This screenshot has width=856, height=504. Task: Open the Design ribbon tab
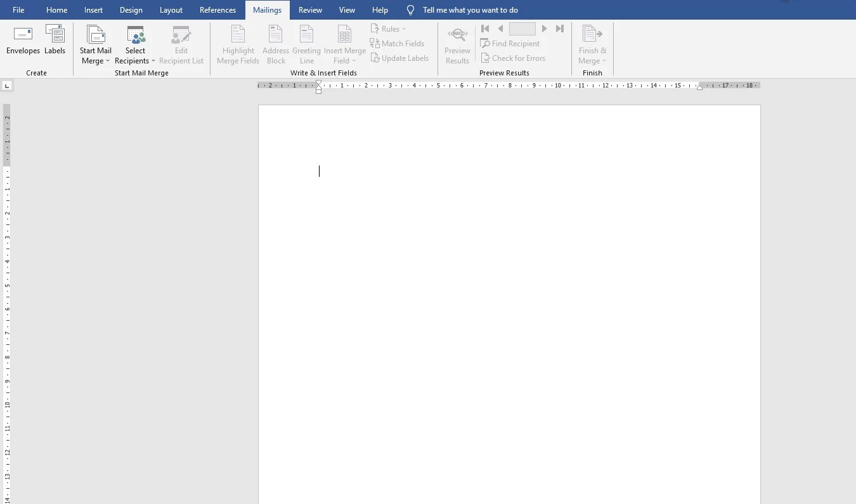(131, 10)
